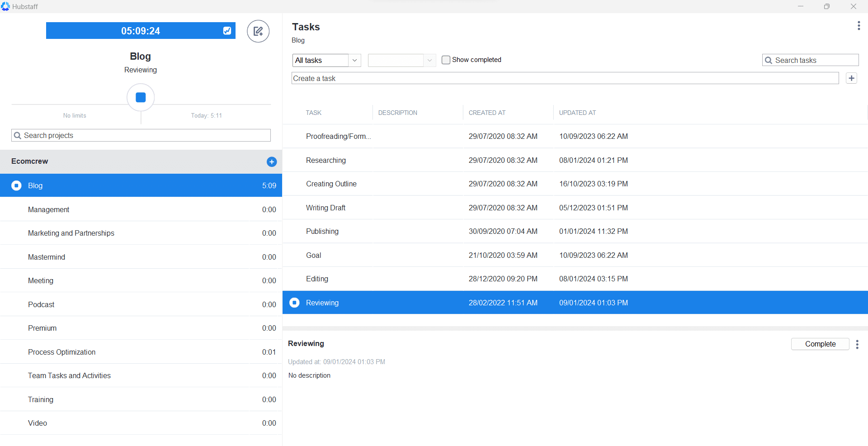The image size is (868, 446).
Task: Sort by TASK column header
Action: [313, 113]
